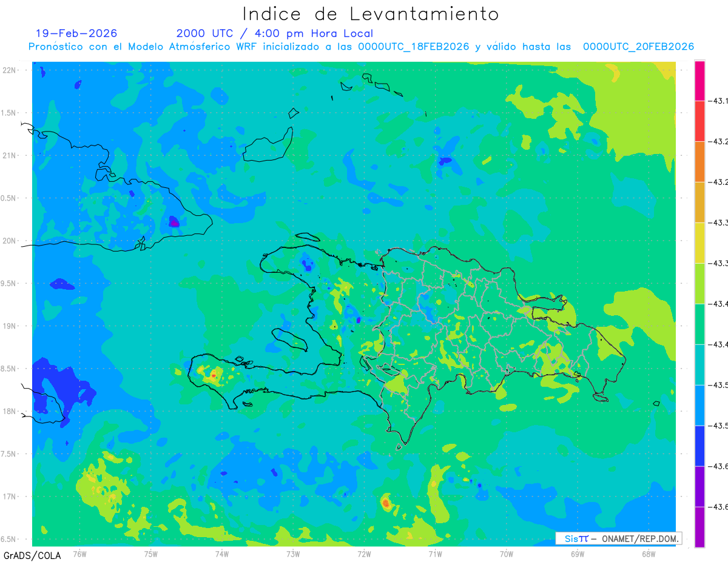The image size is (728, 562).
Task: Pick the red swatch on the color scale
Action: click(699, 121)
